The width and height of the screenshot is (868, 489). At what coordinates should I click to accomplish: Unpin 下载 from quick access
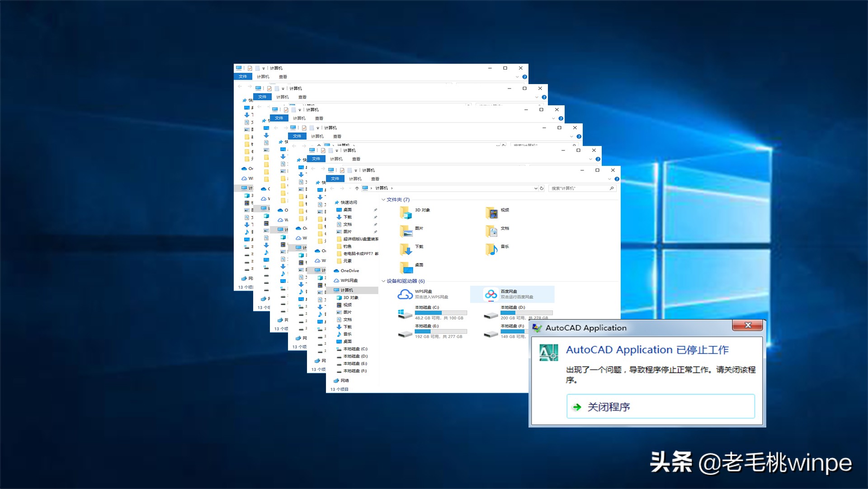pyautogui.click(x=376, y=217)
